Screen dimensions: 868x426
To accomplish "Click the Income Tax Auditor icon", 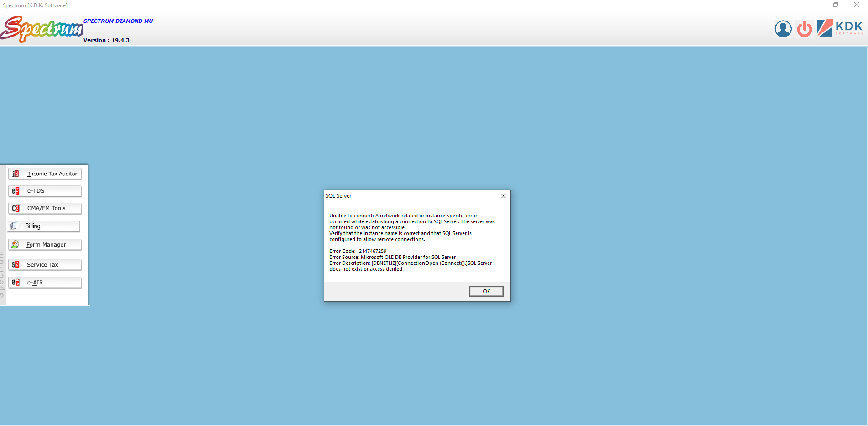I will [16, 174].
